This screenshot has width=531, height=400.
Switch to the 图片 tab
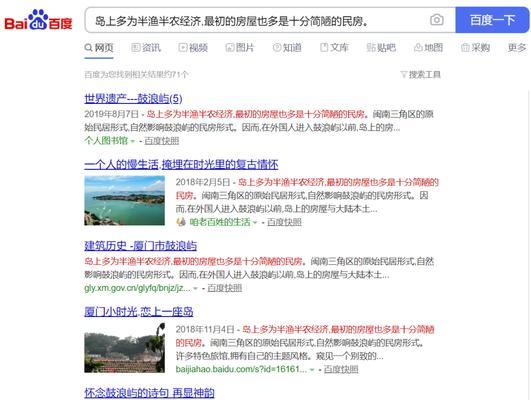(240, 48)
